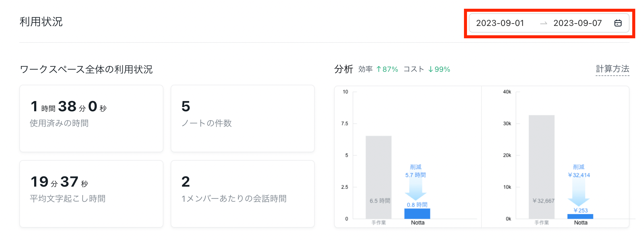The width and height of the screenshot is (644, 240).
Task: Click the 削減 ¥32,414 label
Action: (x=579, y=171)
